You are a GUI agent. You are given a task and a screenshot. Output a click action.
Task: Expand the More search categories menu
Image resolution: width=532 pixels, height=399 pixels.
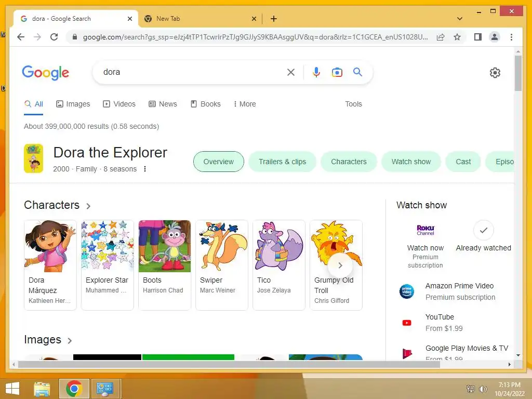pyautogui.click(x=245, y=104)
